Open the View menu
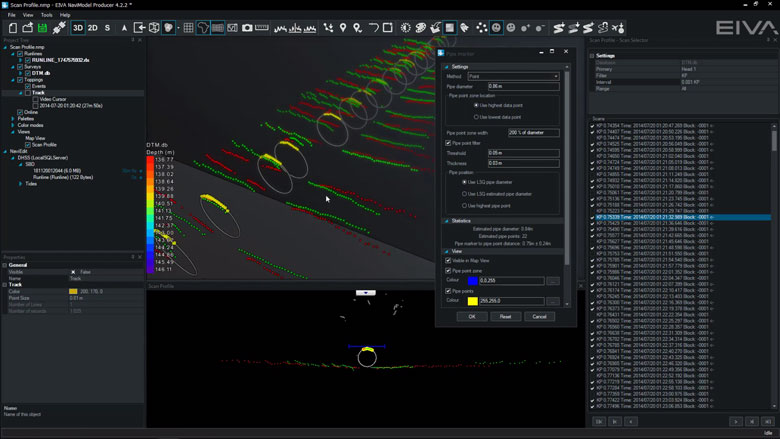 point(28,15)
